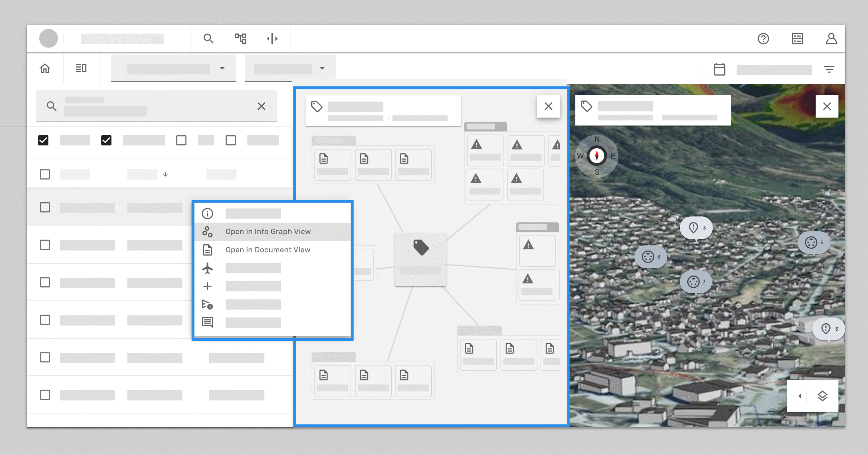This screenshot has height=455, width=868.
Task: Click the calendar date icon
Action: 719,69
